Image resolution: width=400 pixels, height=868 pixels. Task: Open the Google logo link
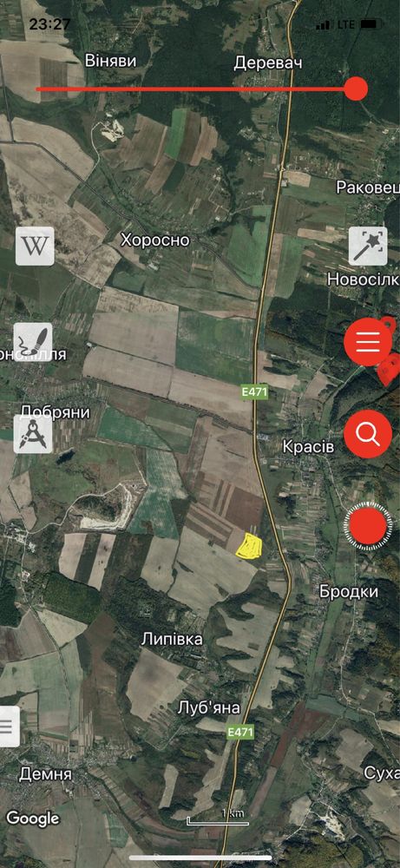33,819
